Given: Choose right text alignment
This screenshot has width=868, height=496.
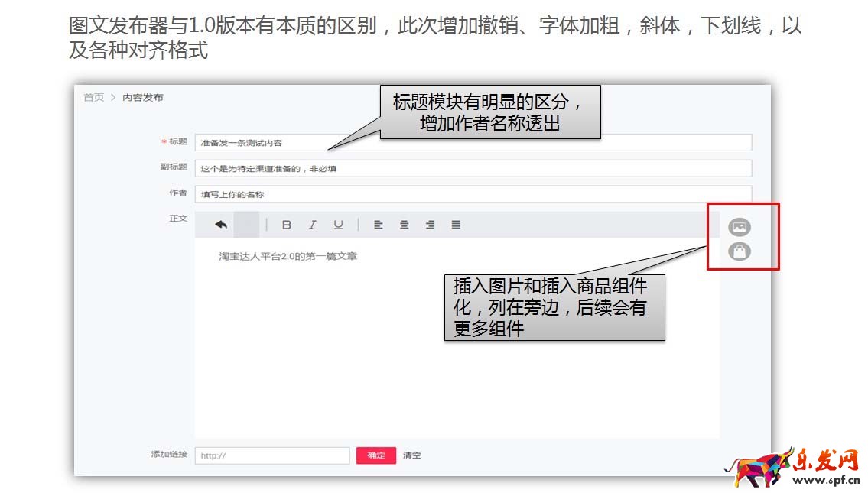Looking at the screenshot, I should (429, 224).
